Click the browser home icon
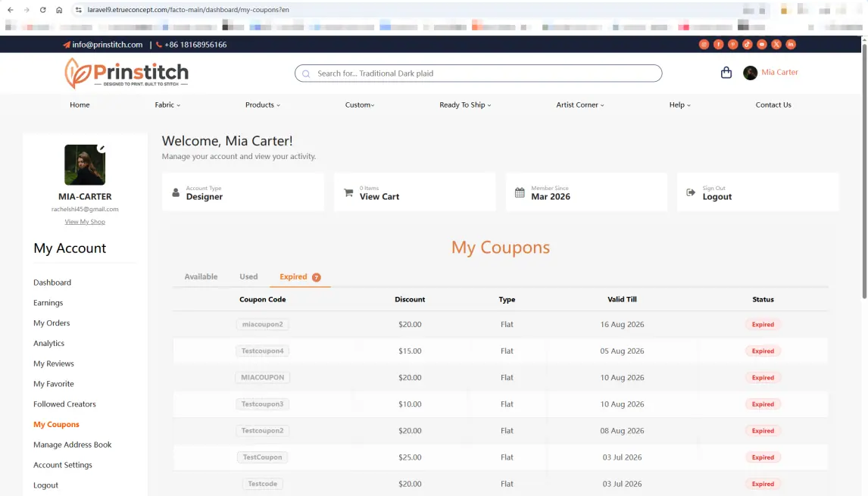 pyautogui.click(x=59, y=10)
